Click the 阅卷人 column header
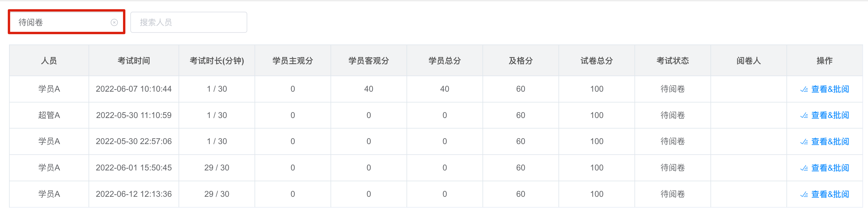This screenshot has height=212, width=868. pyautogui.click(x=748, y=61)
